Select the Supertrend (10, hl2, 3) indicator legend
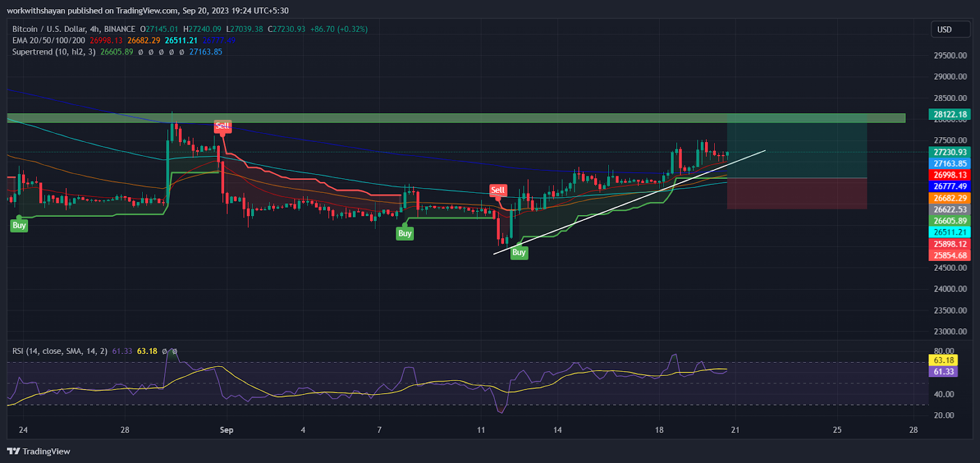This screenshot has height=463, width=980. (x=54, y=52)
